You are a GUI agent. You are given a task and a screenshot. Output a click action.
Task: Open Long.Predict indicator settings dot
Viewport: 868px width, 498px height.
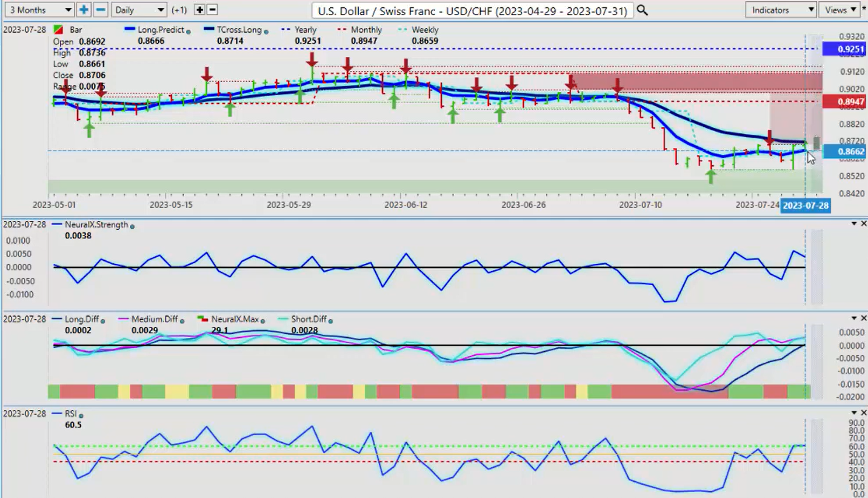coord(189,32)
